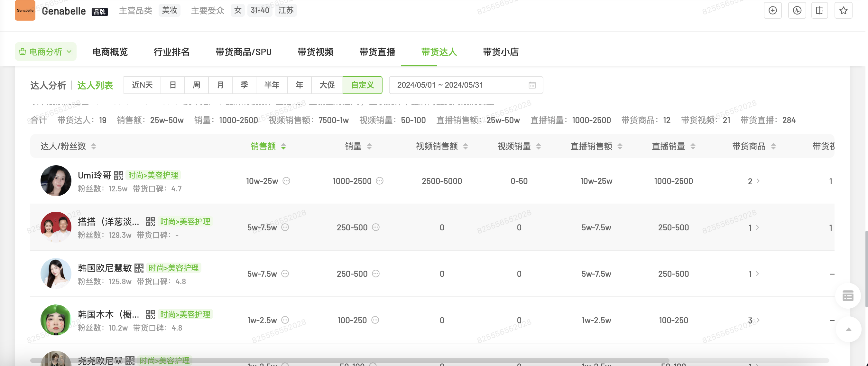
Task: Click QR code icon beside 韩国欧尼慧敏
Action: [x=139, y=268]
